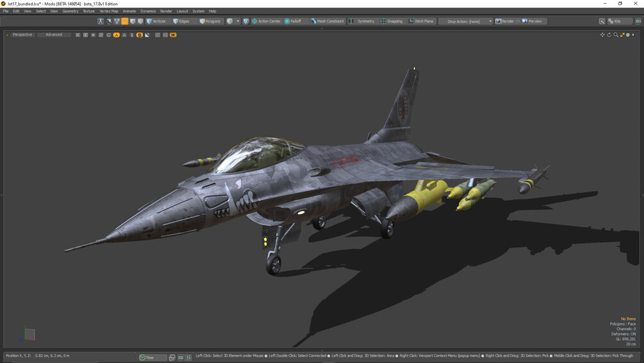Open the Vertex Map menu
644x363 pixels.
109,11
